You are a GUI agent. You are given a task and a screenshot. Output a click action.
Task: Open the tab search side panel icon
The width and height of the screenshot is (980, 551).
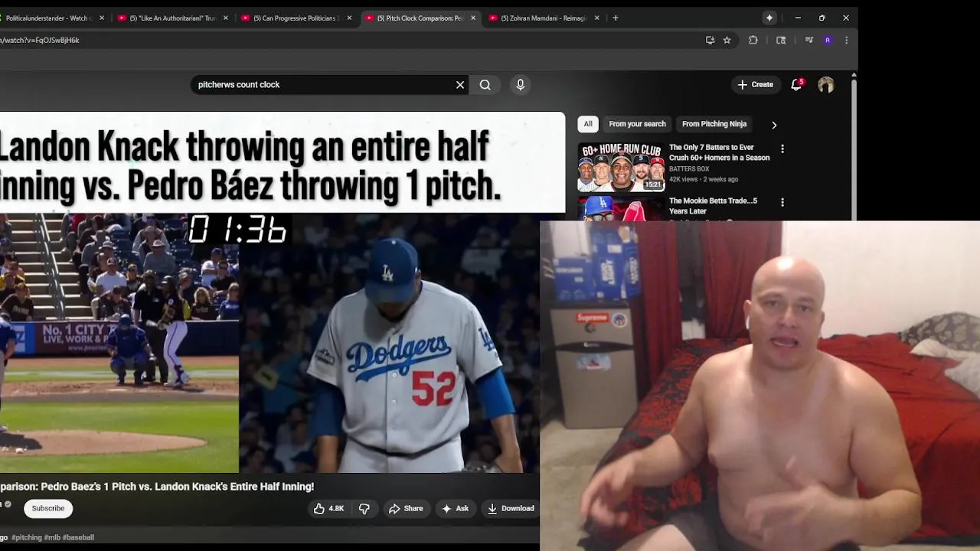(781, 40)
